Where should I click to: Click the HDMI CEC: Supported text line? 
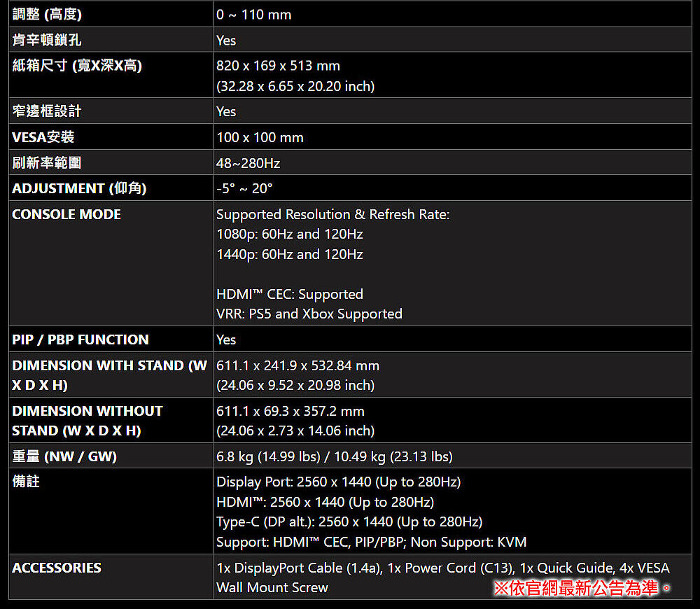pos(289,294)
